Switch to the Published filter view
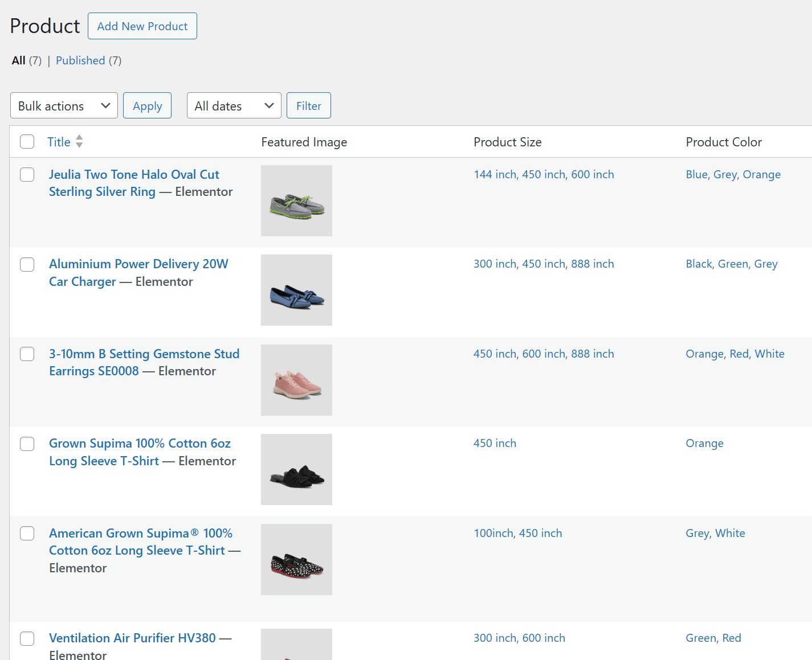This screenshot has height=660, width=812. 80,60
